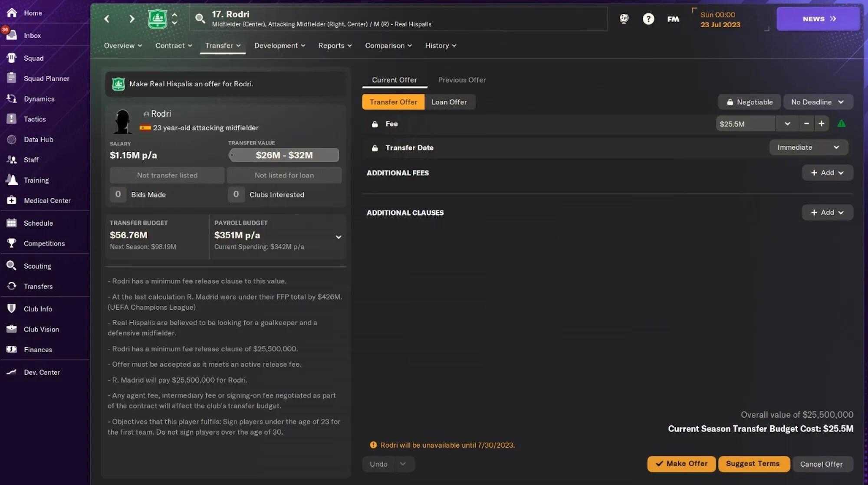Open the Immediate transfer date dropdown
This screenshot has height=485, width=868.
click(x=808, y=147)
